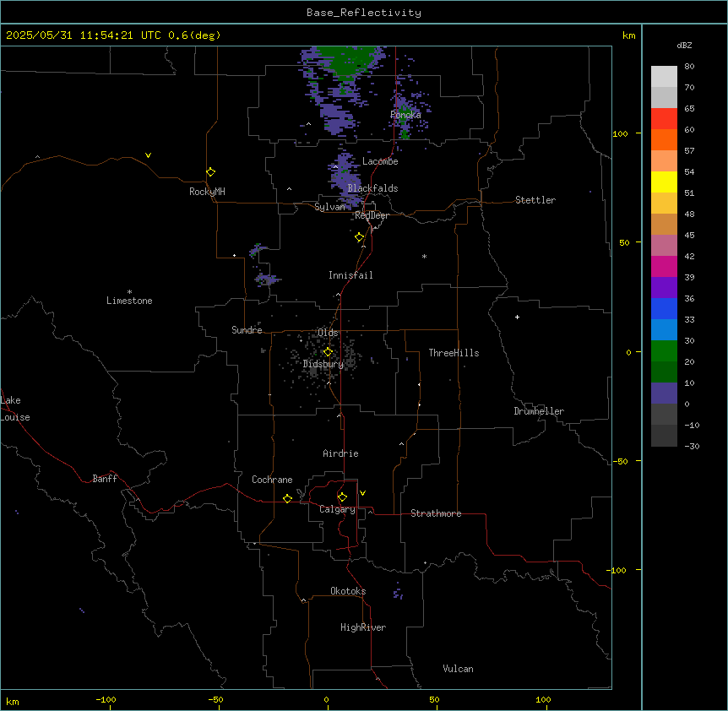The width and height of the screenshot is (728, 711).
Task: Click the Banff town label
Action: click(x=105, y=479)
